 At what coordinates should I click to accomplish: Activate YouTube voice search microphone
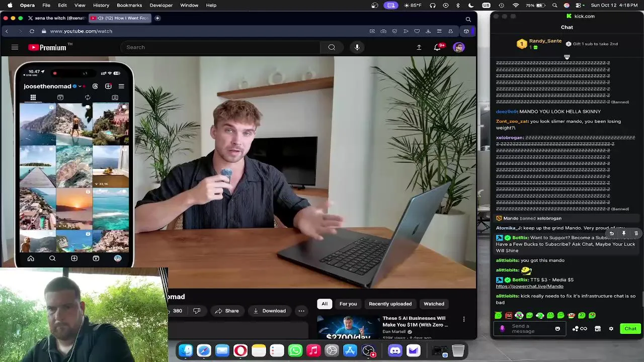pos(357,47)
